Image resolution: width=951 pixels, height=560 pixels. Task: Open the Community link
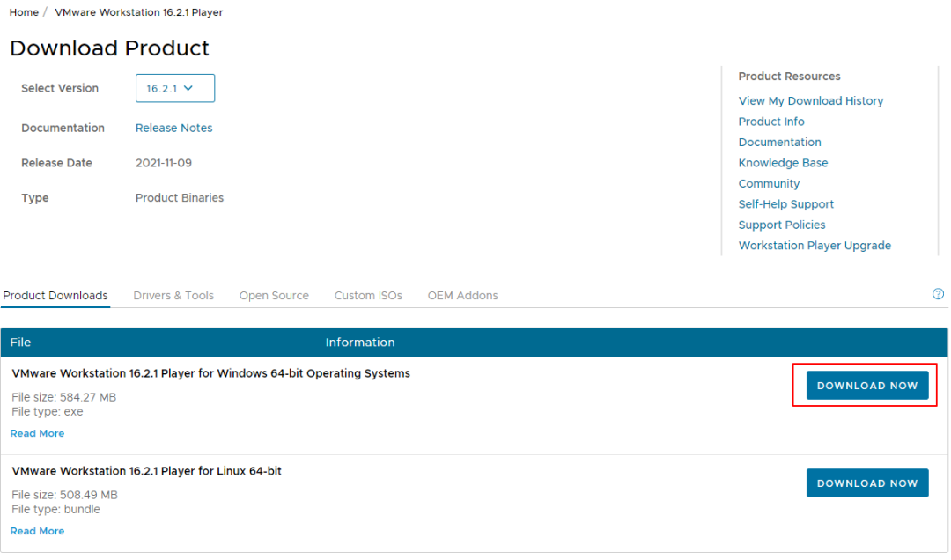click(769, 183)
